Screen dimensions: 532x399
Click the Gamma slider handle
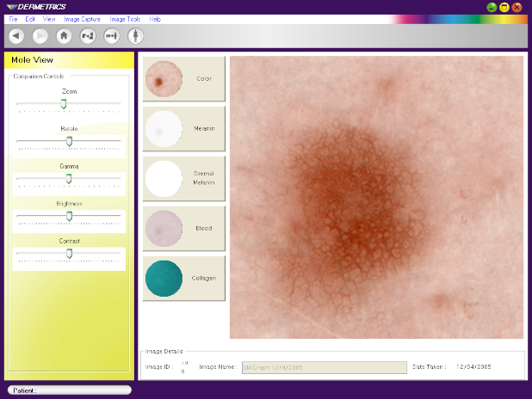coord(69,179)
